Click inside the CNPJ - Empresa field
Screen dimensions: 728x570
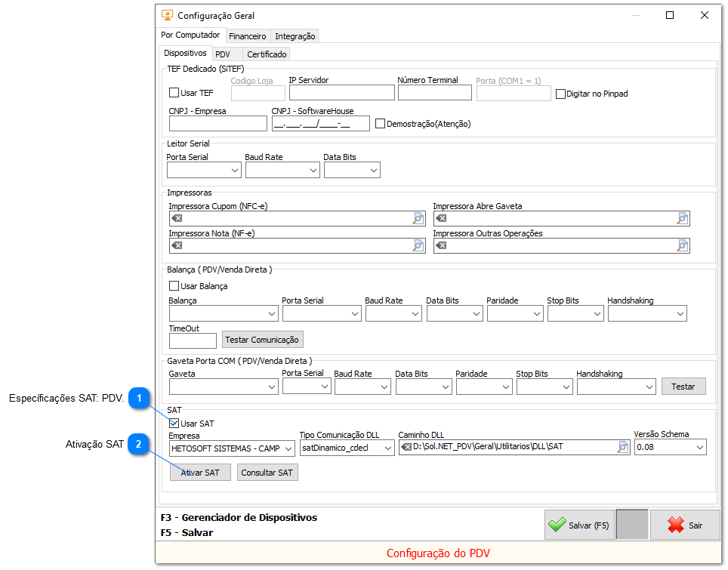[x=217, y=122]
